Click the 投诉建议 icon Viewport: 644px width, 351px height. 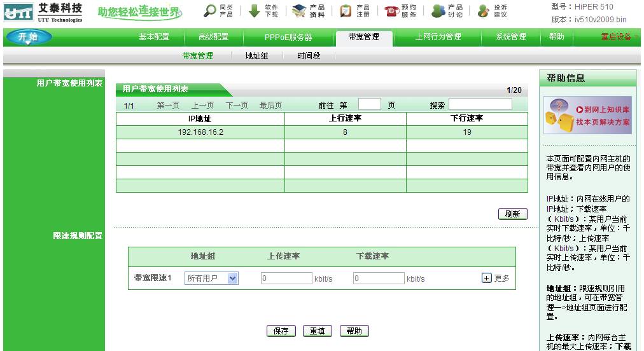(x=484, y=11)
